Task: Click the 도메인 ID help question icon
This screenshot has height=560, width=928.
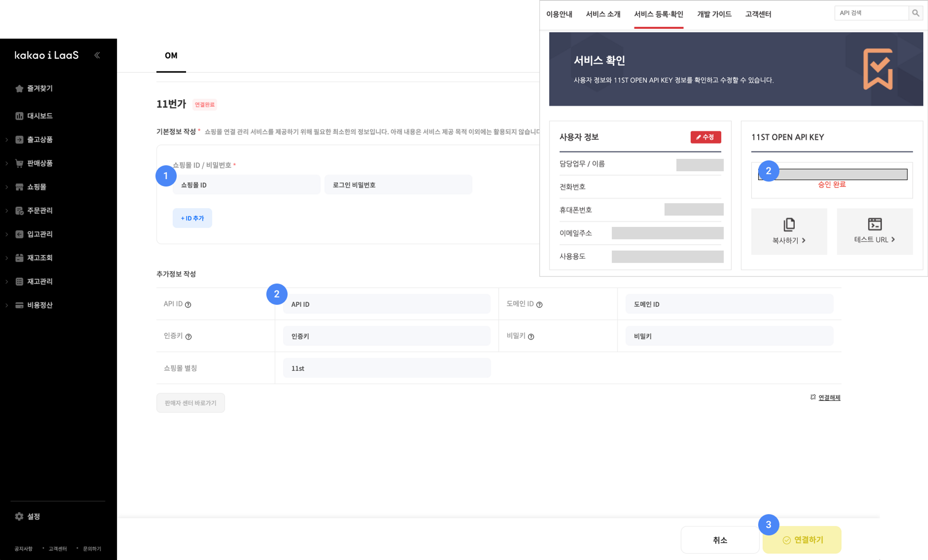Action: point(539,305)
